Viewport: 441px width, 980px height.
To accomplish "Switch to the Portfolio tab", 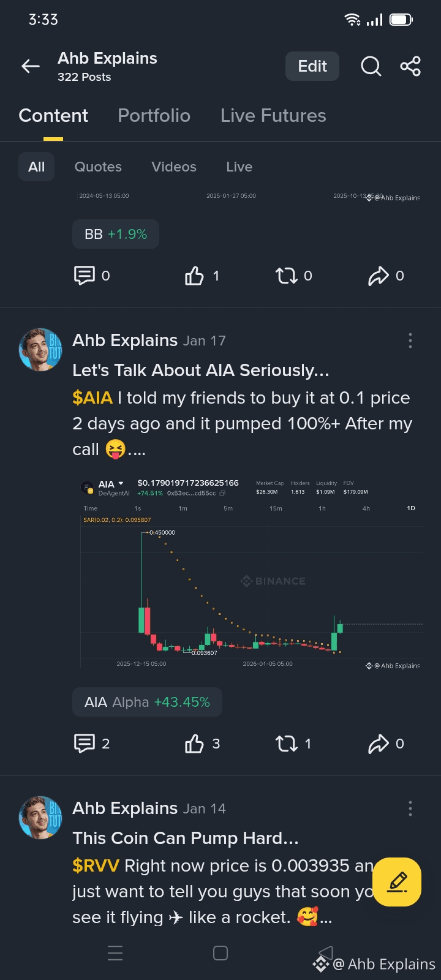I will (x=154, y=116).
